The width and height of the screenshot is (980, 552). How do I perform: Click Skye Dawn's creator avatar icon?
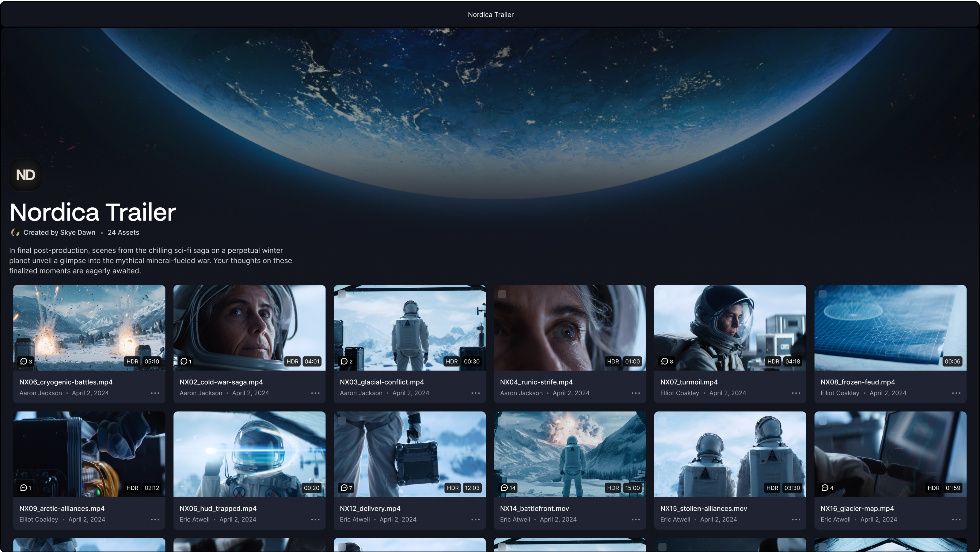(x=15, y=233)
